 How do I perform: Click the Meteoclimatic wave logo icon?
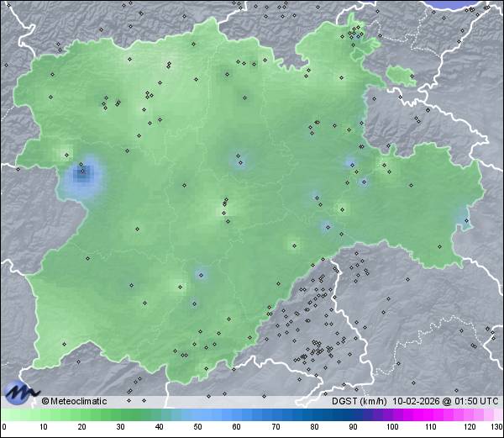click(x=21, y=392)
